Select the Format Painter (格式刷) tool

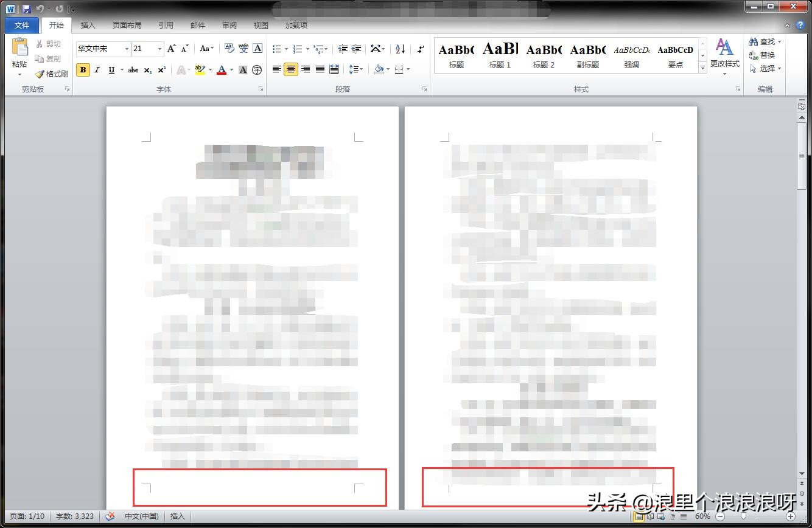[51, 74]
